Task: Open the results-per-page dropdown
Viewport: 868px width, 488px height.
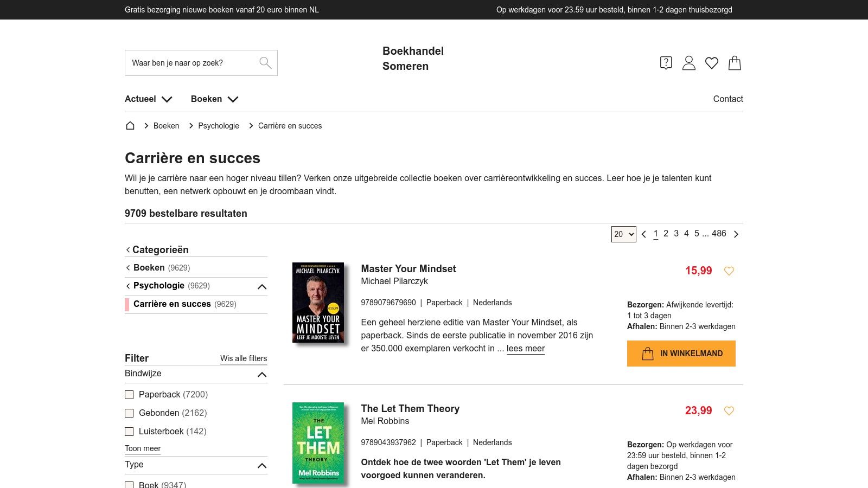Action: (623, 234)
